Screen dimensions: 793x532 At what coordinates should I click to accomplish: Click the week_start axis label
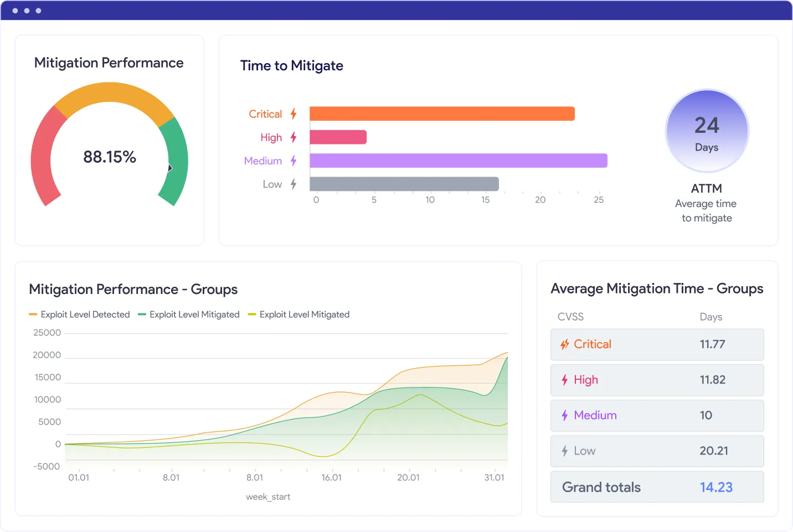tap(268, 497)
